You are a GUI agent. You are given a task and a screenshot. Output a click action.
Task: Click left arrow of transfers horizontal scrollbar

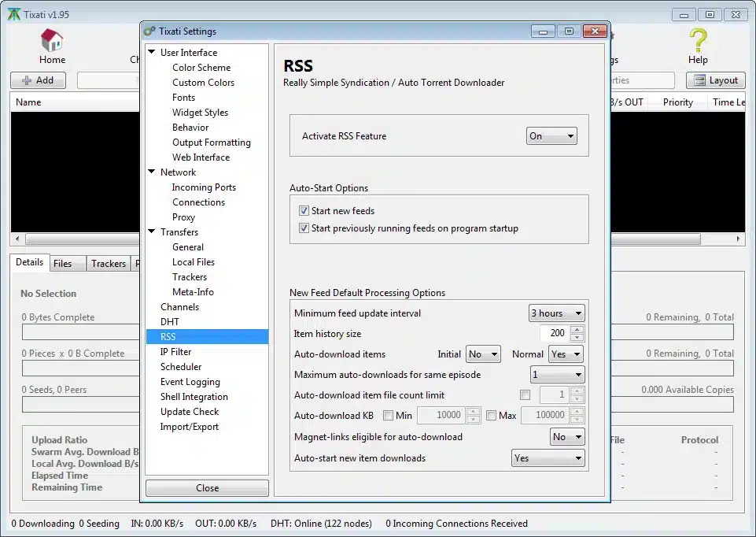point(17,239)
